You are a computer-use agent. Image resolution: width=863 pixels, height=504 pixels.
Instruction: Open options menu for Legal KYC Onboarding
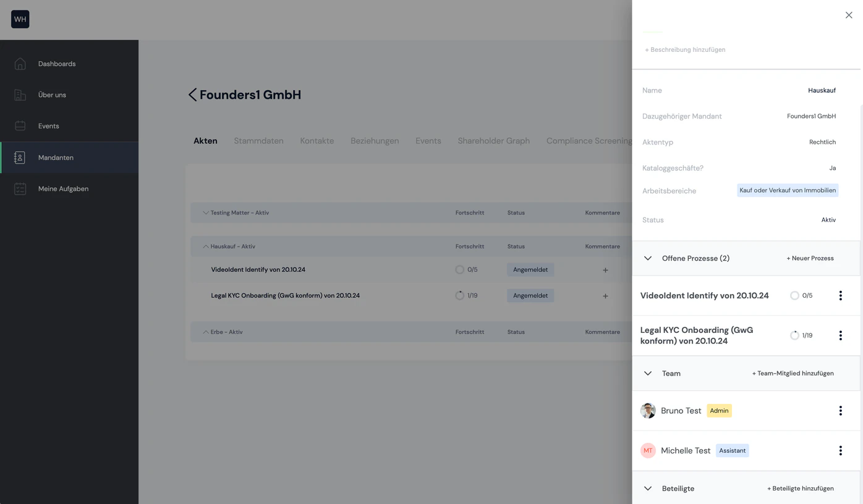840,335
